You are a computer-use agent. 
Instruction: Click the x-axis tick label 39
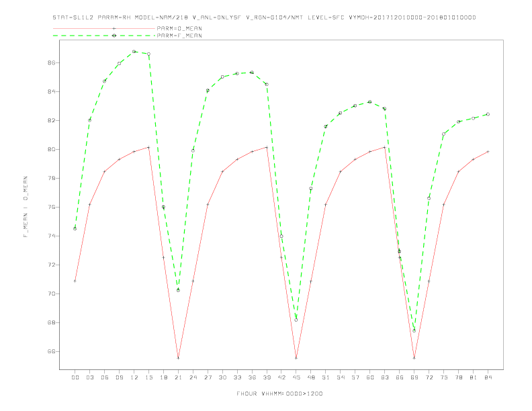tap(267, 377)
